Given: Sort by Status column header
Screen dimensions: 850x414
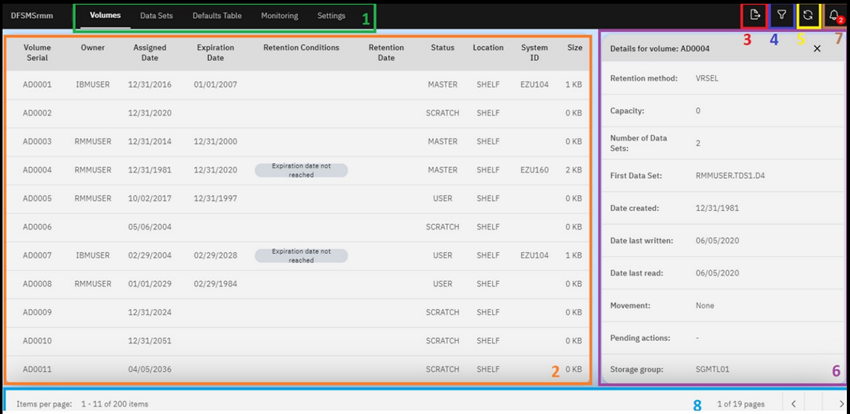Looking at the screenshot, I should (x=442, y=48).
